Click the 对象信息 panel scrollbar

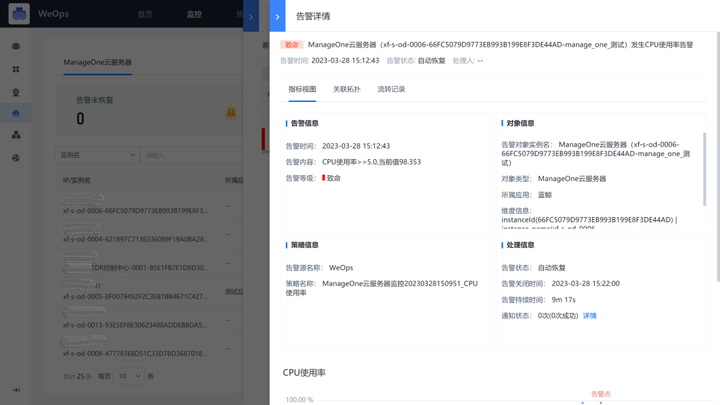point(704,169)
